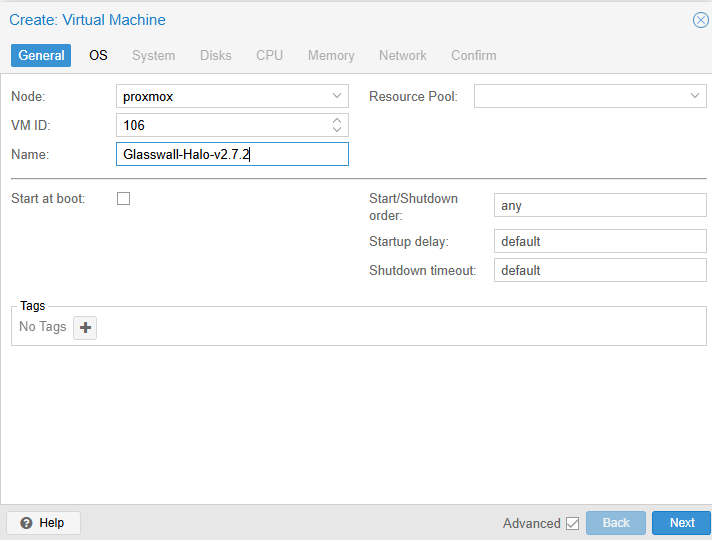Viewport: 712px width, 540px height.
Task: Close the Create Virtual Machine dialog
Action: point(700,20)
